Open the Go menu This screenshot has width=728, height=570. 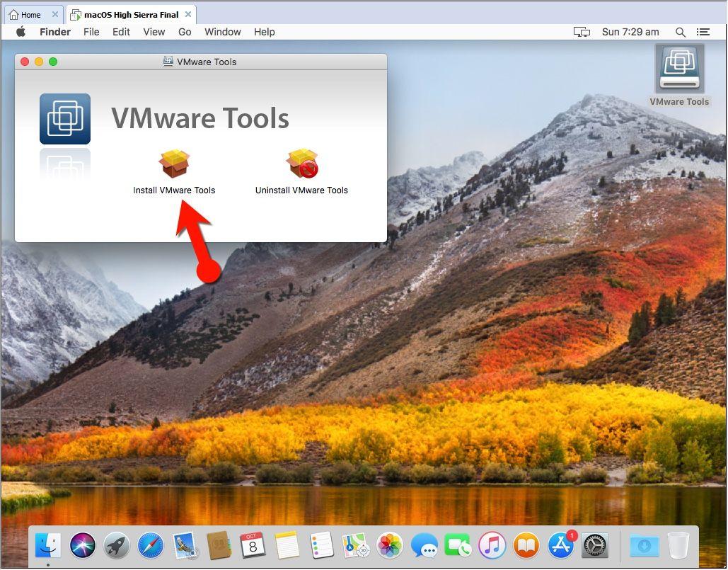(x=185, y=32)
